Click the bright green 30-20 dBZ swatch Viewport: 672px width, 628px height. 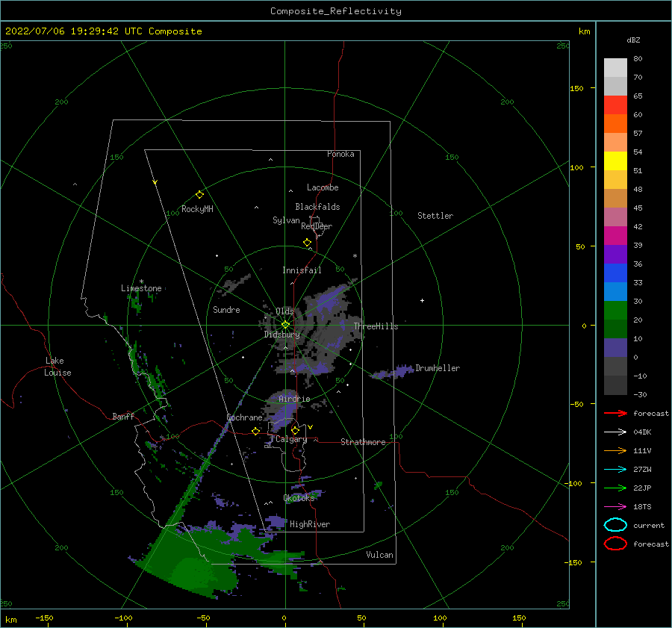(615, 311)
